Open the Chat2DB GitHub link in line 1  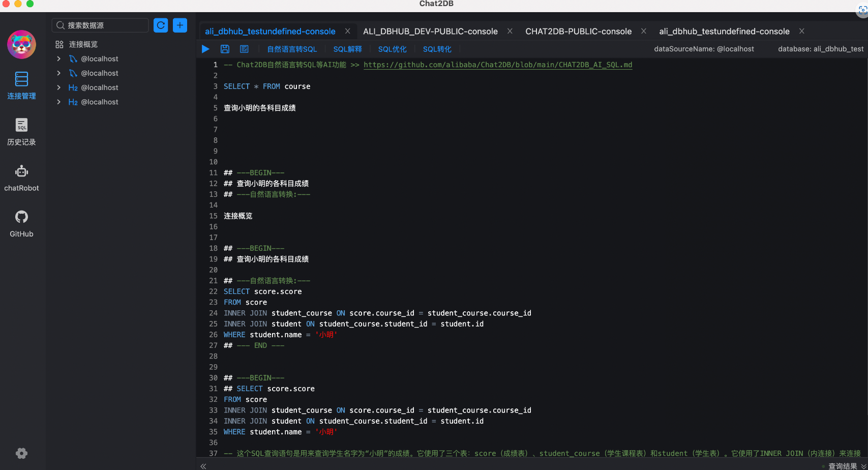tap(498, 65)
